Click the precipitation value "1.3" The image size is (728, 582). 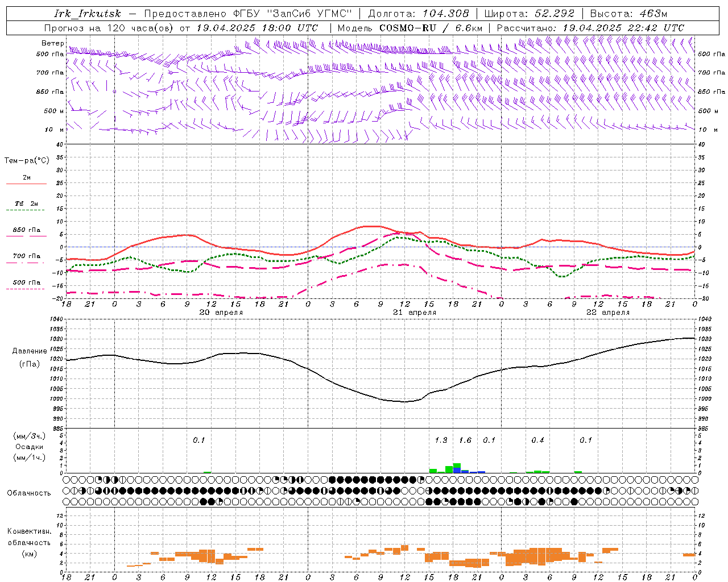click(441, 440)
